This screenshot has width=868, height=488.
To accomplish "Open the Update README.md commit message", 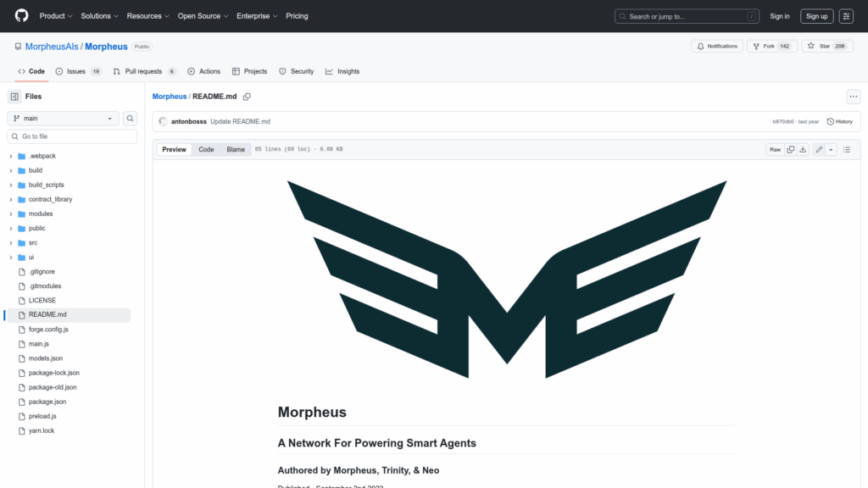I will click(x=240, y=122).
